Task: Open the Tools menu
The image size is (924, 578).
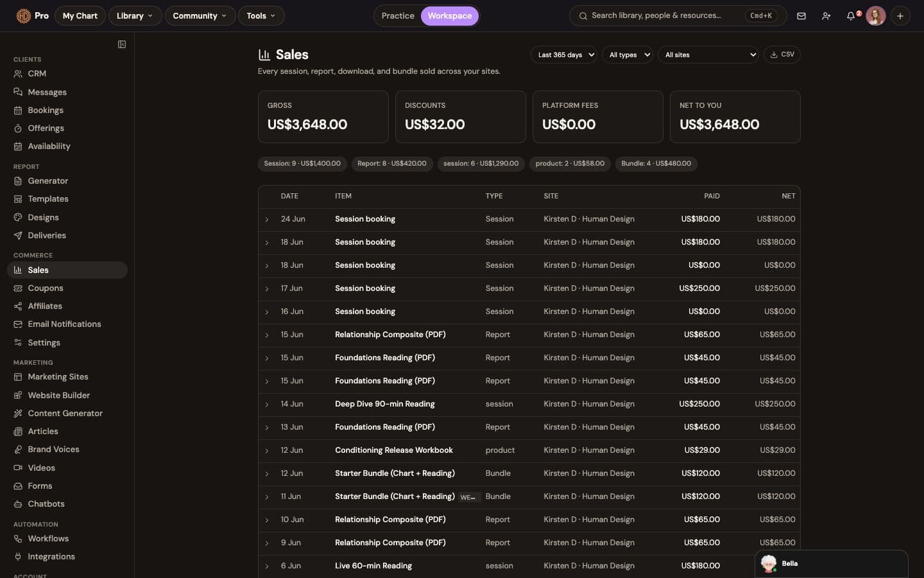Action: click(x=261, y=16)
